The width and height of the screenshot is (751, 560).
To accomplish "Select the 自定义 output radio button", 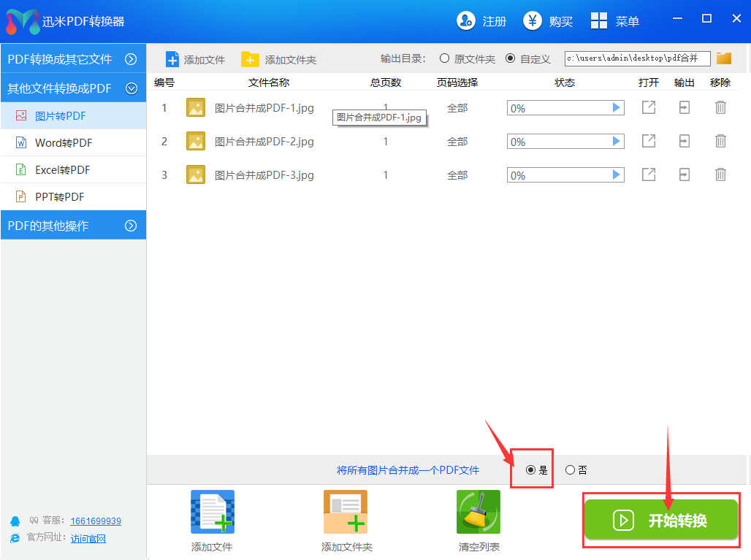I will (x=510, y=58).
